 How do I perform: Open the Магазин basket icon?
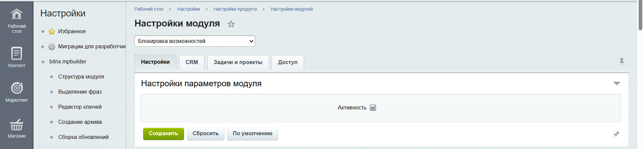click(16, 125)
